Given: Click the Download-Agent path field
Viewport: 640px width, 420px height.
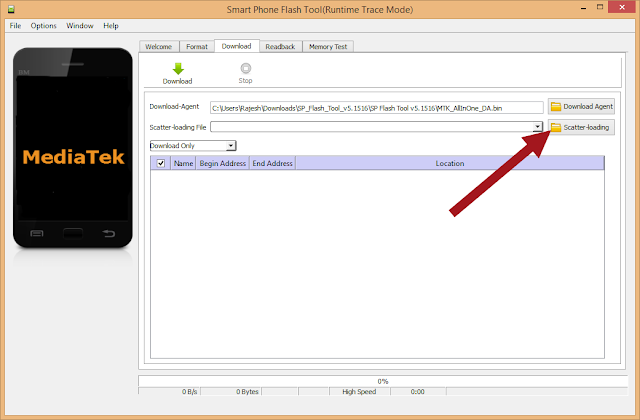Looking at the screenshot, I should [x=377, y=108].
